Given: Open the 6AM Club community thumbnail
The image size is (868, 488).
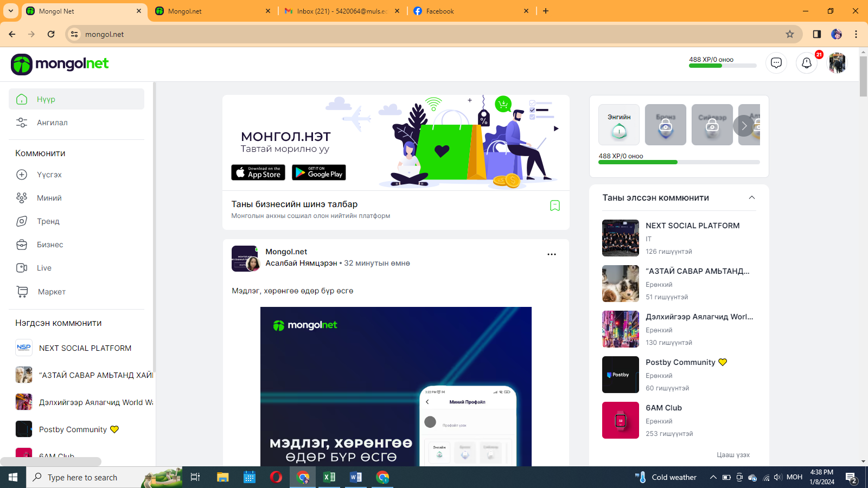Looking at the screenshot, I should tap(620, 420).
